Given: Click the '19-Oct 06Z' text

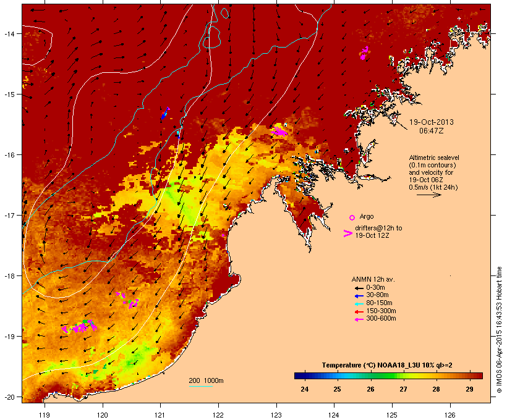Looking at the screenshot, I should tap(426, 180).
